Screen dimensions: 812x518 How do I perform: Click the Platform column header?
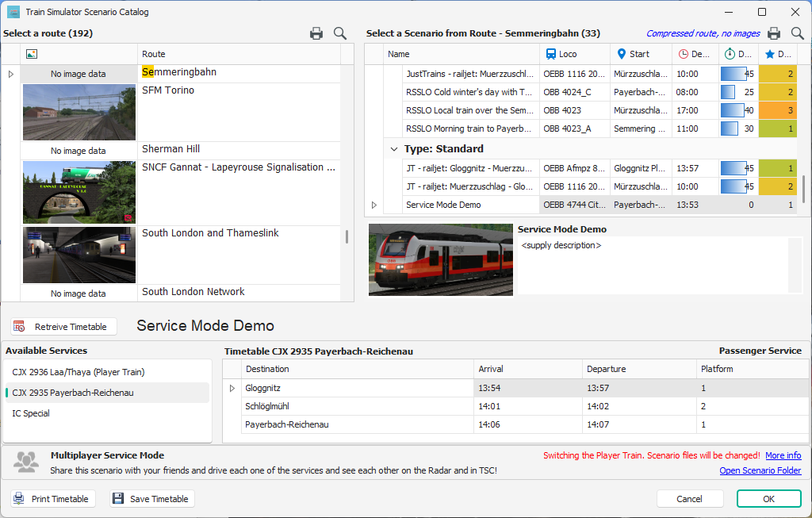pyautogui.click(x=753, y=369)
